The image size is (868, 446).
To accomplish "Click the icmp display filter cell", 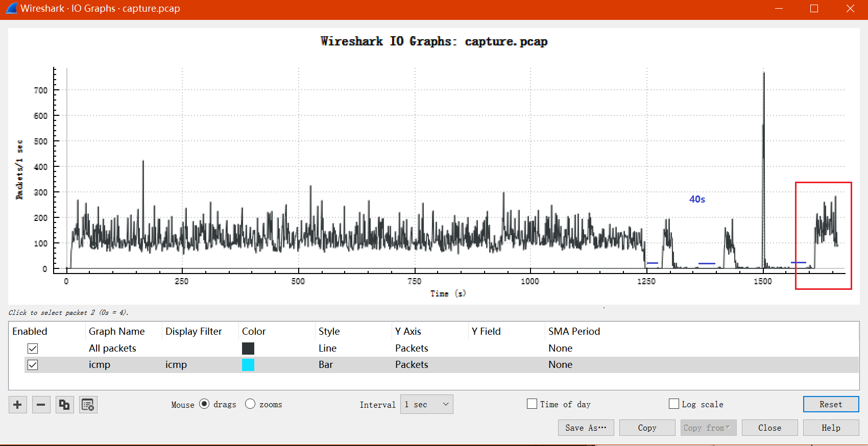I will pyautogui.click(x=176, y=365).
